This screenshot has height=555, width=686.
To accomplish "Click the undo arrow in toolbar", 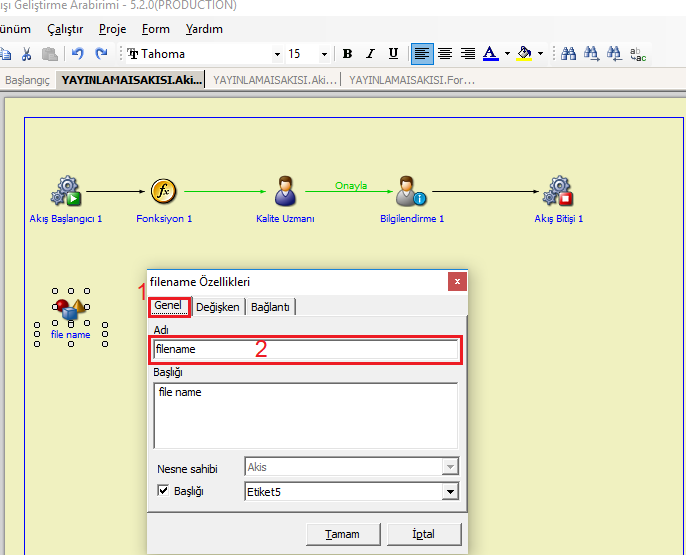I will pos(78,54).
